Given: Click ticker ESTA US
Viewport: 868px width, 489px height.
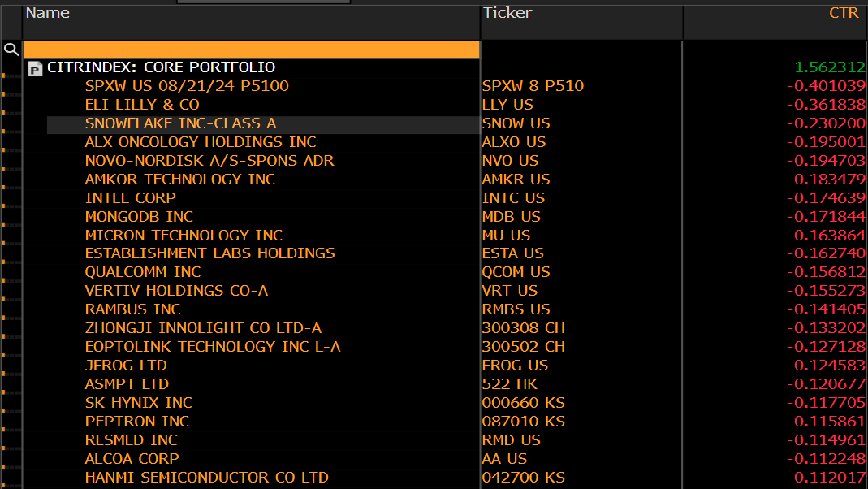Looking at the screenshot, I should tap(512, 253).
